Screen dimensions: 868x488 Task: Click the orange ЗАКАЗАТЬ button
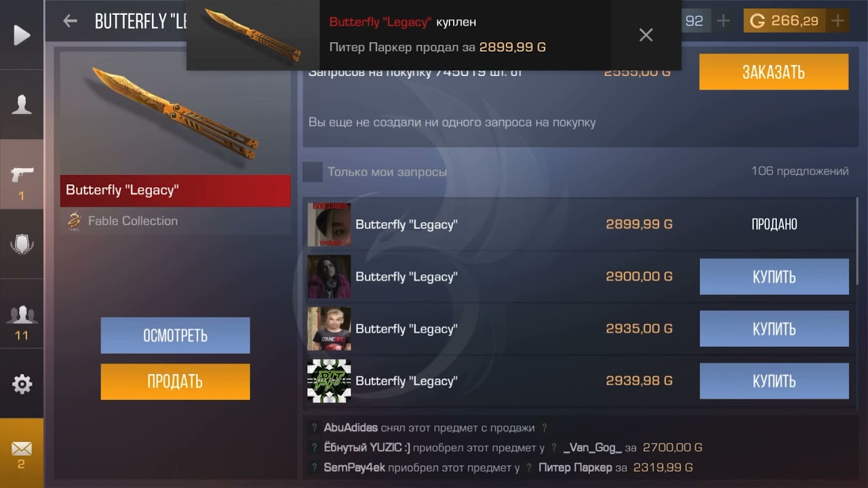774,72
